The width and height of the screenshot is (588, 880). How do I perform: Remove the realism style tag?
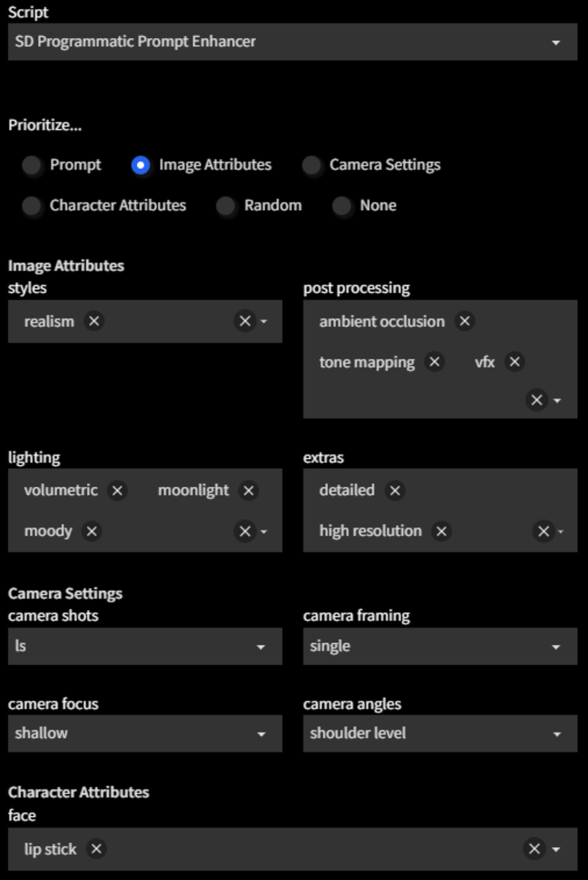(x=93, y=322)
